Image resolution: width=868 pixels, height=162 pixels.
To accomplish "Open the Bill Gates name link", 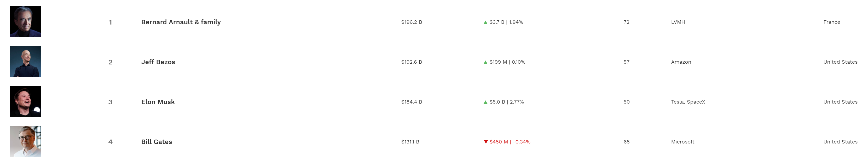I will tap(156, 142).
